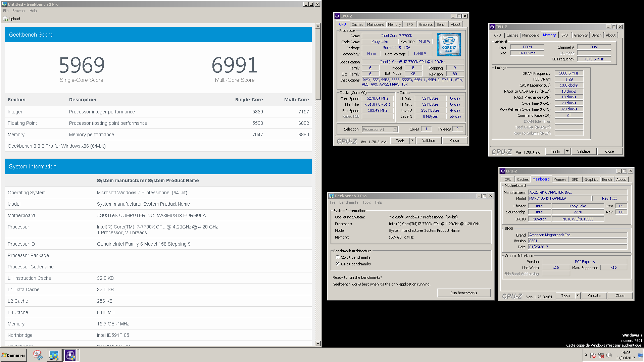Screen dimensions: 644x362
Task: Click the MAXIMUS IX FORMULA model field
Action: tap(560, 198)
